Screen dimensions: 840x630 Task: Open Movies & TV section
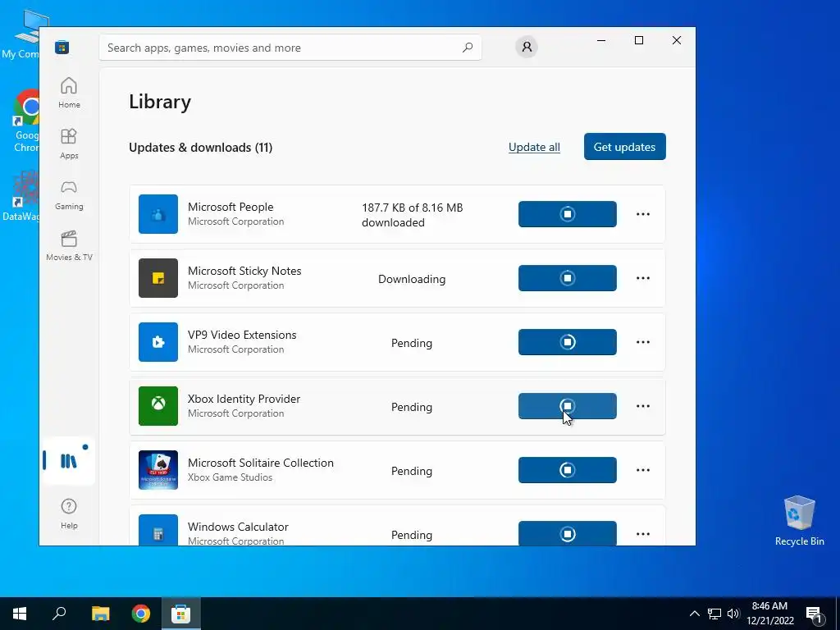click(x=69, y=246)
